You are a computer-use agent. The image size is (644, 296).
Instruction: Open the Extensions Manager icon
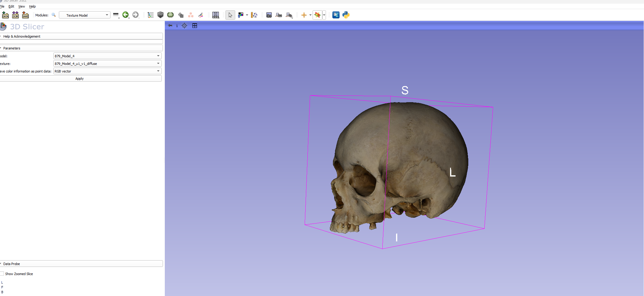pos(336,15)
